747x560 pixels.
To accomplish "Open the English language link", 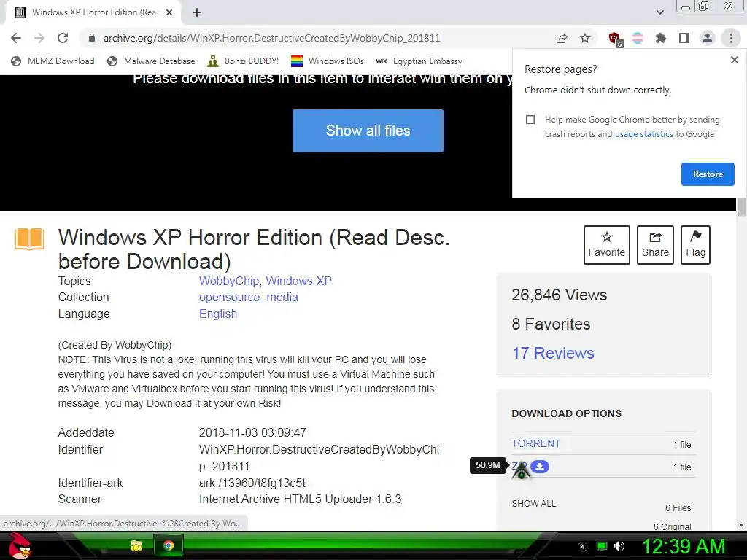I will 217,314.
